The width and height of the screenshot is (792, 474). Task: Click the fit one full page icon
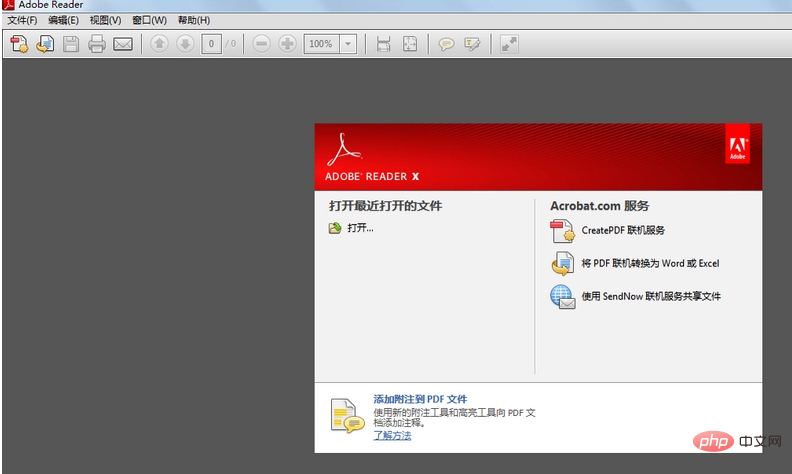point(410,44)
